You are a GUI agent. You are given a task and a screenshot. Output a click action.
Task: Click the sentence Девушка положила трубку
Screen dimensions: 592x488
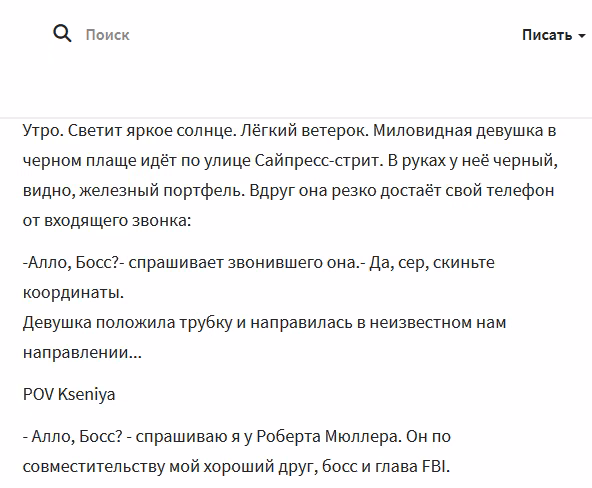[x=127, y=323]
